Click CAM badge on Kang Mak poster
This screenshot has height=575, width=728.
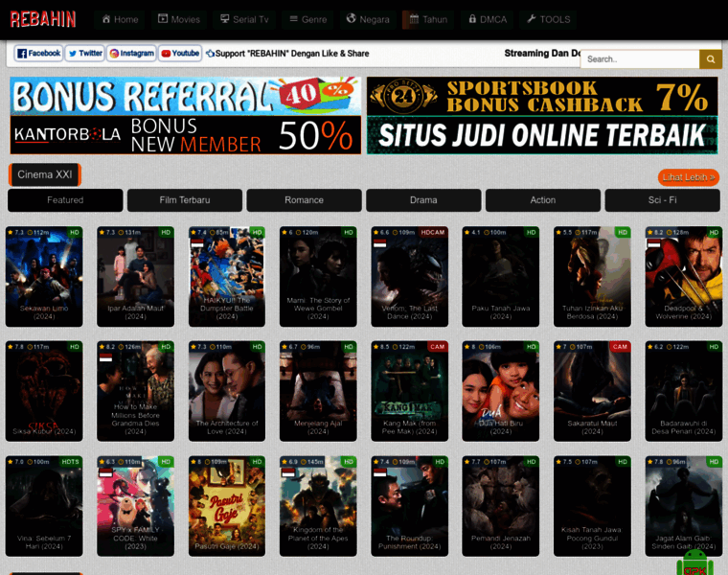coord(438,347)
